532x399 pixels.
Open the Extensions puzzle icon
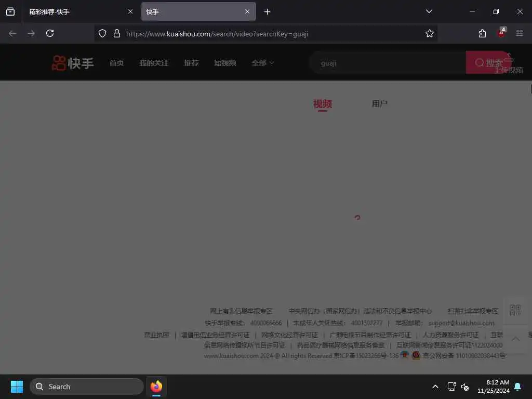[482, 33]
